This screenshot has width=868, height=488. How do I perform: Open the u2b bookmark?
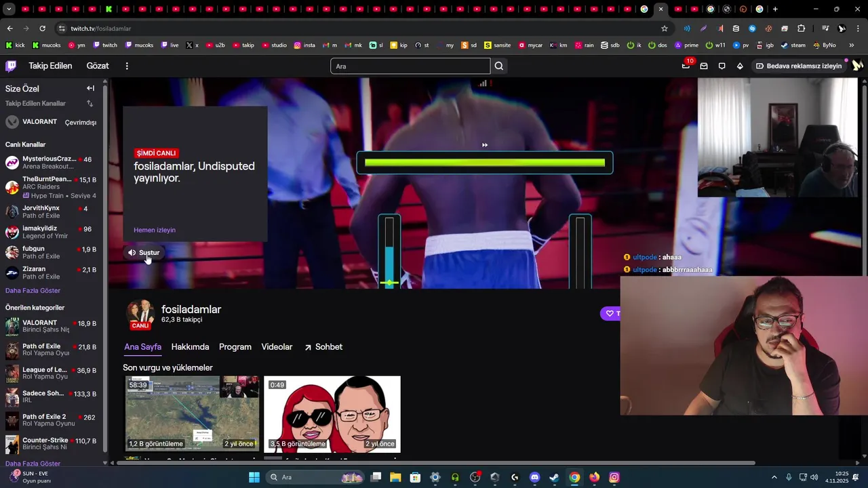[x=215, y=45]
